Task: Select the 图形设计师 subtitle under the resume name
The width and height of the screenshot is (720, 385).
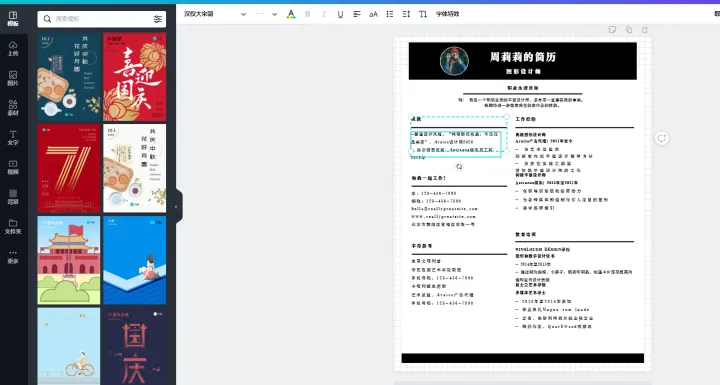Action: (x=523, y=72)
